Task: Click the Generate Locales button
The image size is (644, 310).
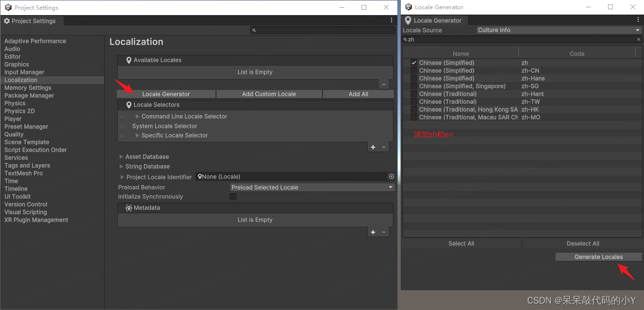Action: coord(598,257)
